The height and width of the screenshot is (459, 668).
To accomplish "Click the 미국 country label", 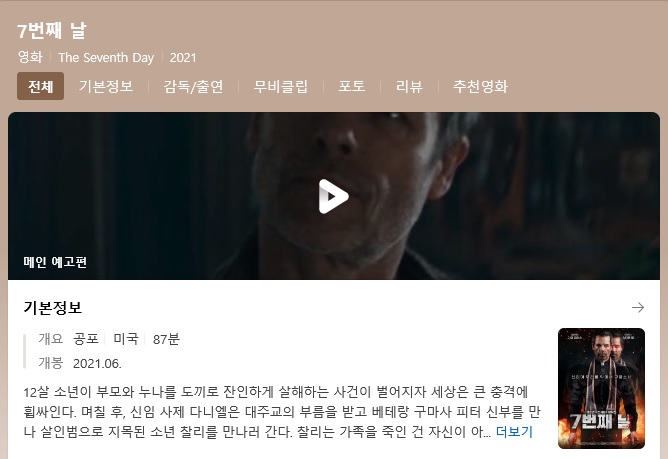I will (x=126, y=339).
